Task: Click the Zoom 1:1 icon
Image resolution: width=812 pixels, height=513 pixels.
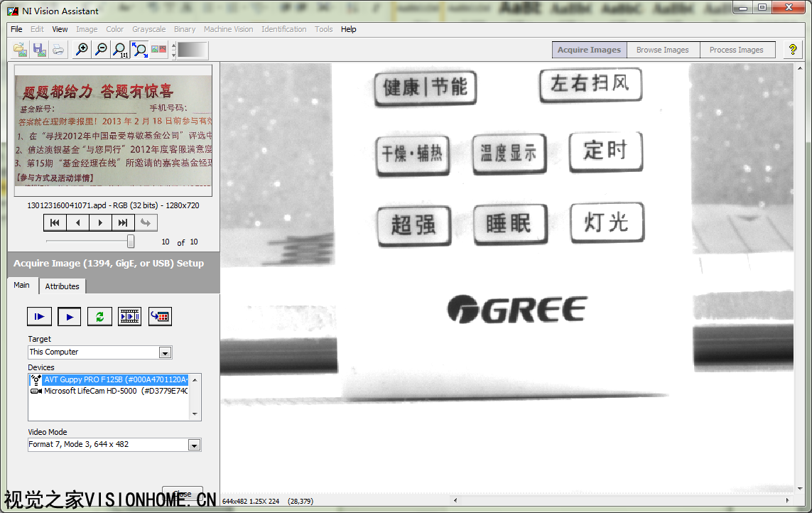Action: click(121, 50)
